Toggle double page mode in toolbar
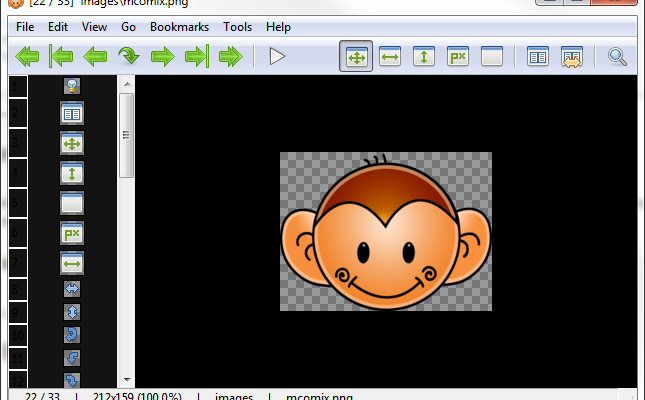645x400 pixels. pos(538,56)
